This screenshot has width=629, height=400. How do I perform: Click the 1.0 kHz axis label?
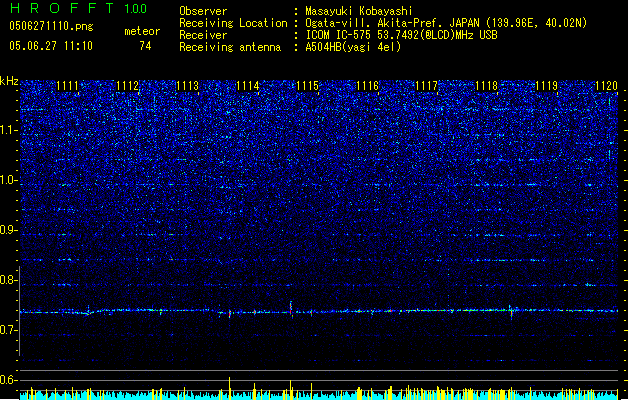tap(8, 180)
